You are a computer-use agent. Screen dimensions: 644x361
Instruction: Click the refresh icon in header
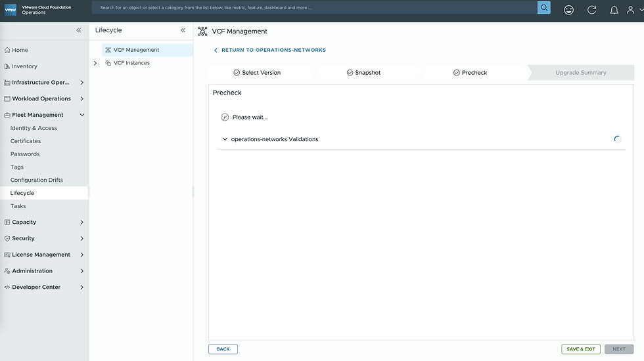pos(591,10)
